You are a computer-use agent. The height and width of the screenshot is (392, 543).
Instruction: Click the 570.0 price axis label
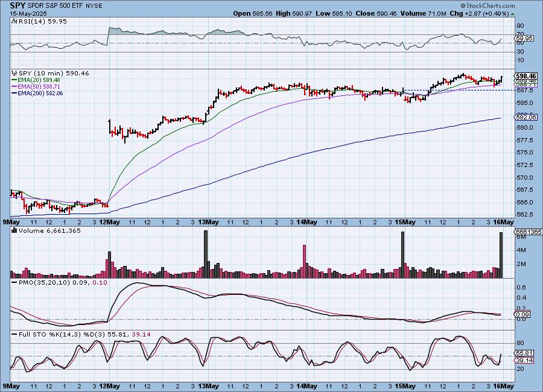click(525, 178)
